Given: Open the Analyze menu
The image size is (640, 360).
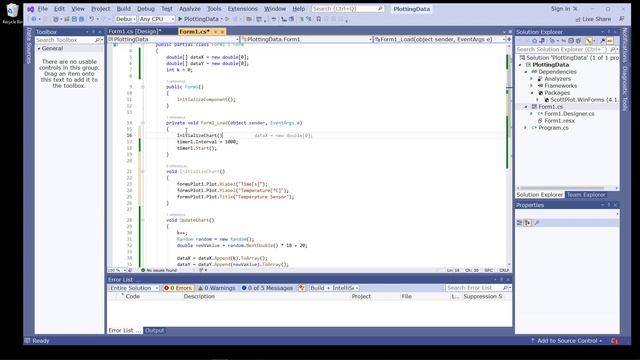Looking at the screenshot, I should pos(190,9).
